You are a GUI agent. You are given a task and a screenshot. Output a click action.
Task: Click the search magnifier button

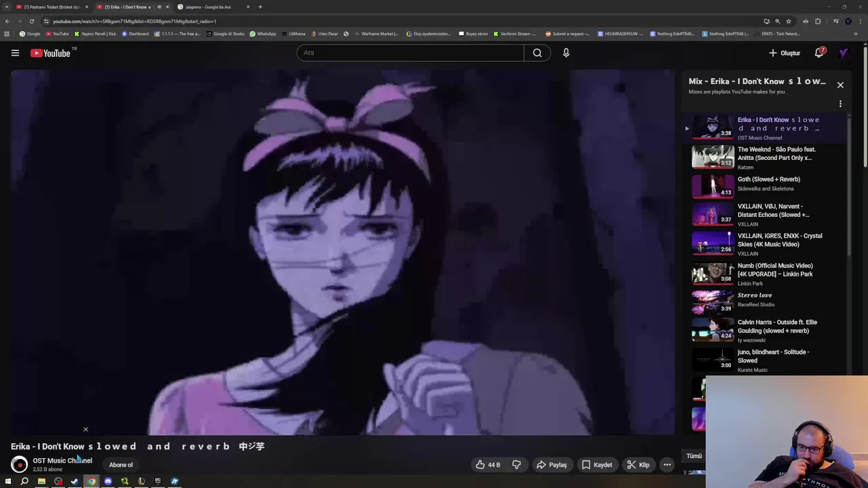(537, 53)
